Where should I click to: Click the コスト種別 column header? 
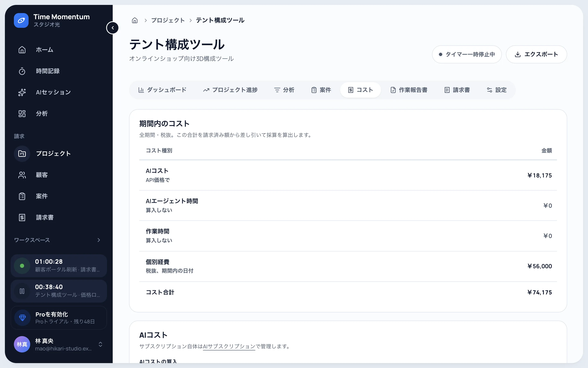[159, 151]
